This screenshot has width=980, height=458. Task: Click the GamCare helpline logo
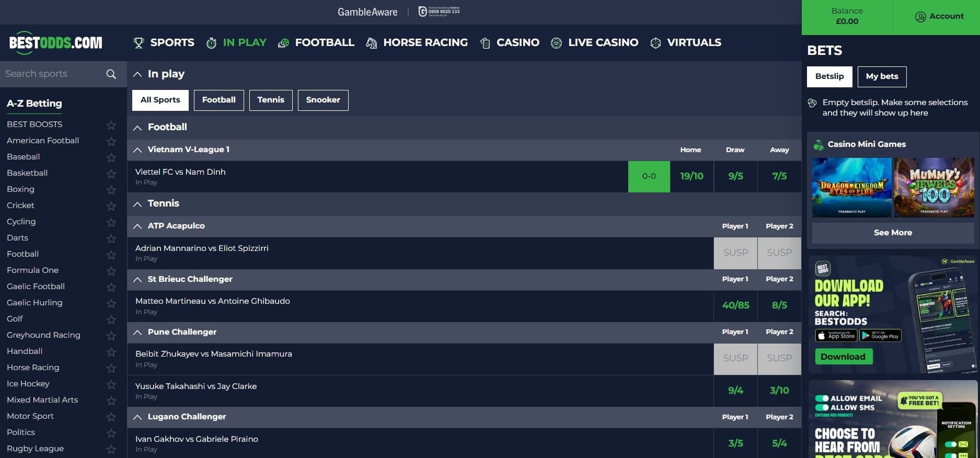point(439,12)
